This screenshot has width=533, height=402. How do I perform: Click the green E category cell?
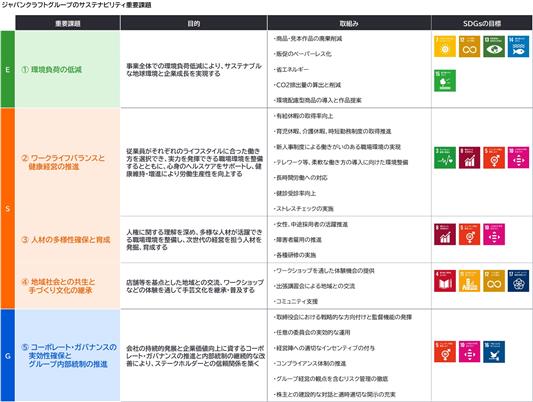[x=7, y=69]
